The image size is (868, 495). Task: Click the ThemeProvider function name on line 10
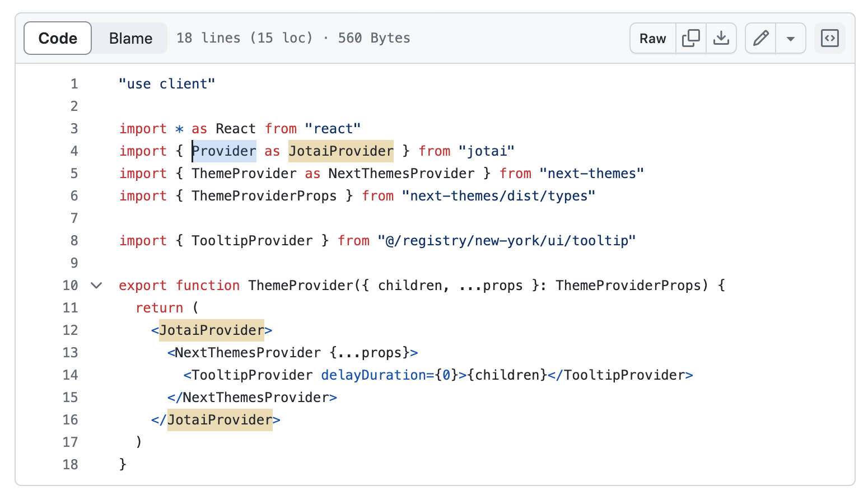[x=301, y=286]
